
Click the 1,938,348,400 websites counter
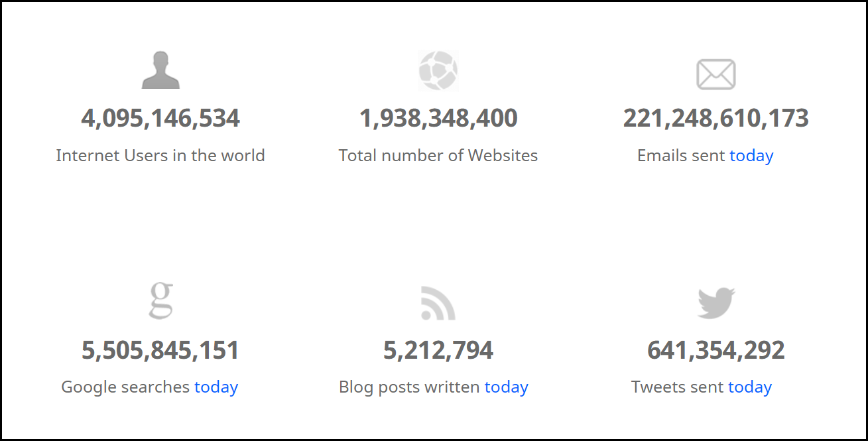(x=438, y=119)
